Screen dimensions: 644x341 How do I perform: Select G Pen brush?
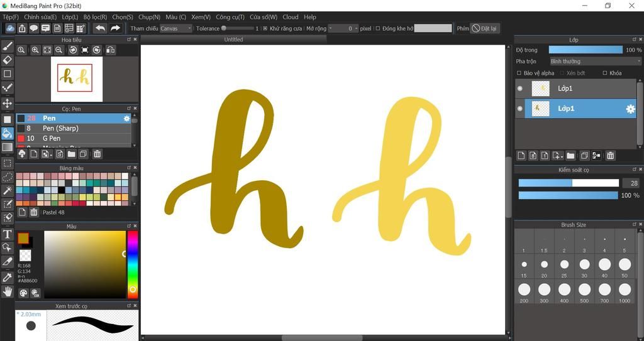point(74,138)
